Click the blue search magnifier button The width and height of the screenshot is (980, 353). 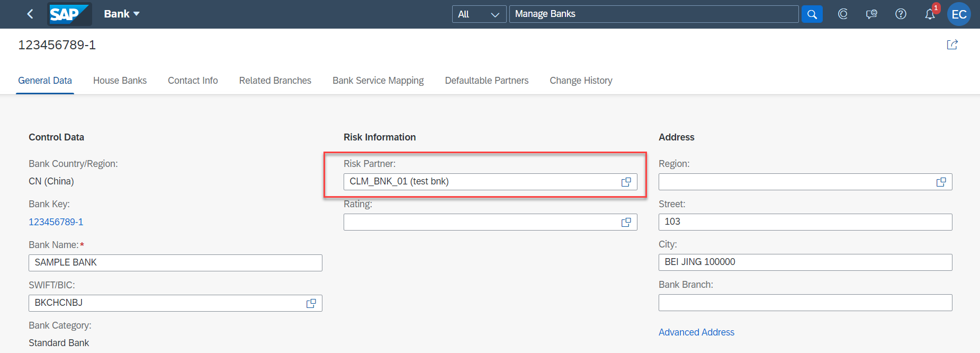[812, 14]
